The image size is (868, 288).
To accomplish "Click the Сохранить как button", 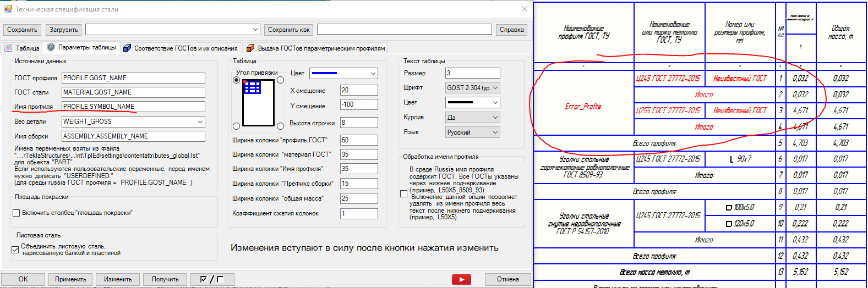I will pyautogui.click(x=289, y=30).
